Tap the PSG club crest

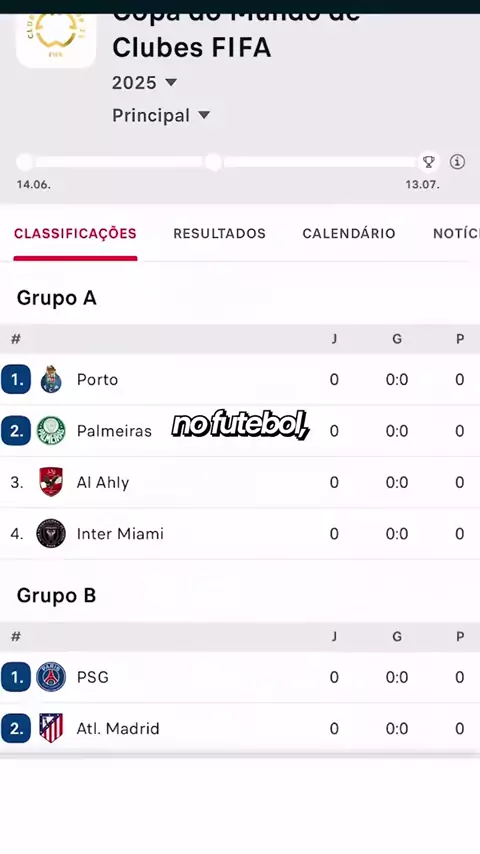pyautogui.click(x=51, y=677)
